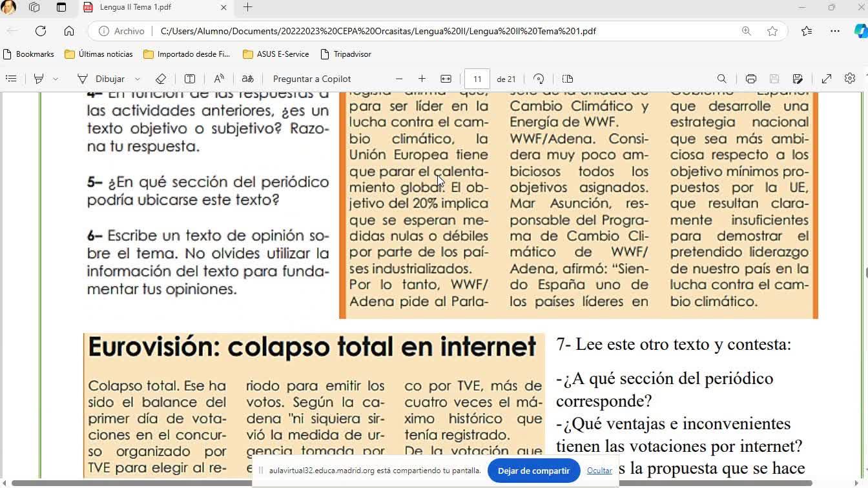The image size is (868, 488).
Task: Open the Edge profile avatar menu
Action: (8, 7)
